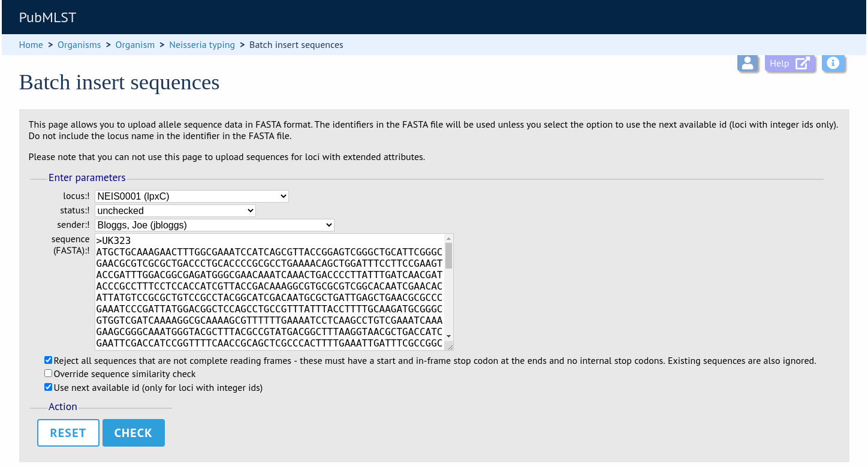Screen dimensions: 868x467
Task: Go to Home breadcrumb
Action: 31,45
